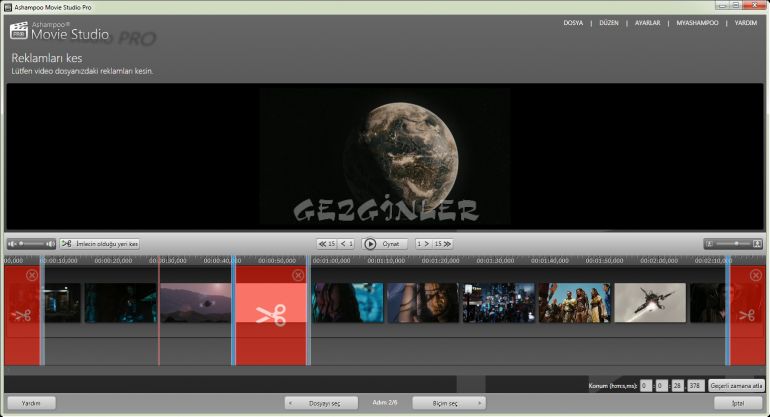
Task: Click the Oynat play button
Action: [x=385, y=244]
